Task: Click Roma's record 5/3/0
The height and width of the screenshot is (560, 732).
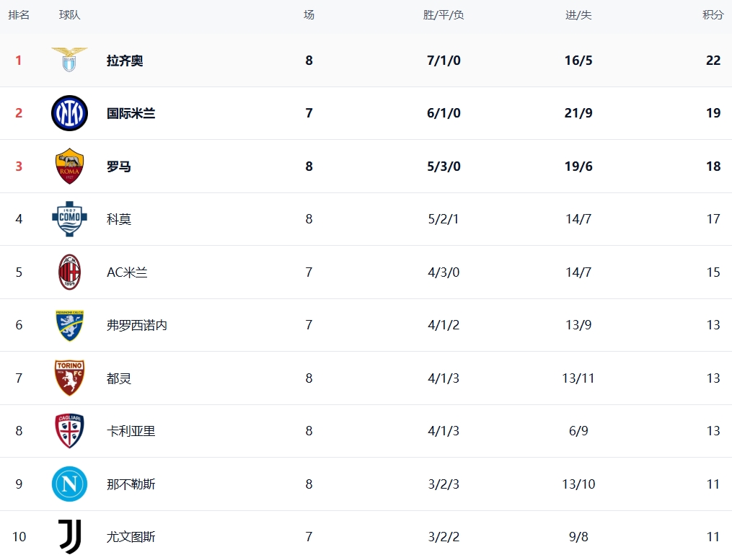Action: tap(444, 166)
